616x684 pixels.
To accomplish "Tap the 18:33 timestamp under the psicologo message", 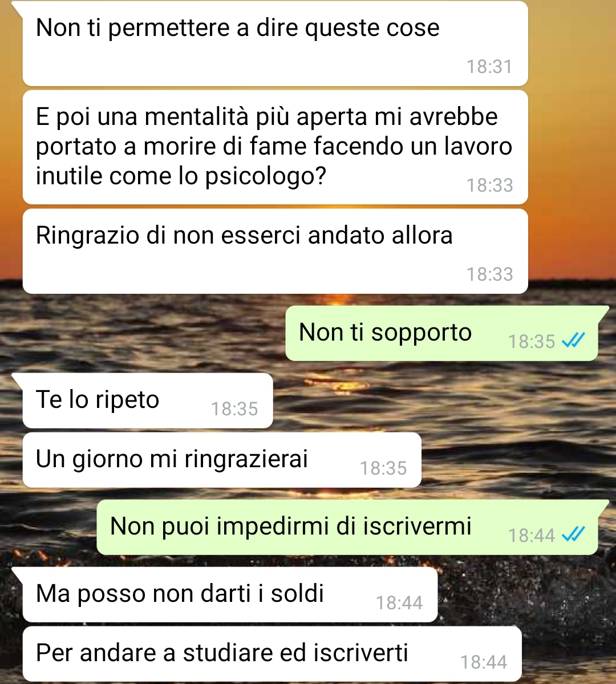I will click(x=489, y=185).
